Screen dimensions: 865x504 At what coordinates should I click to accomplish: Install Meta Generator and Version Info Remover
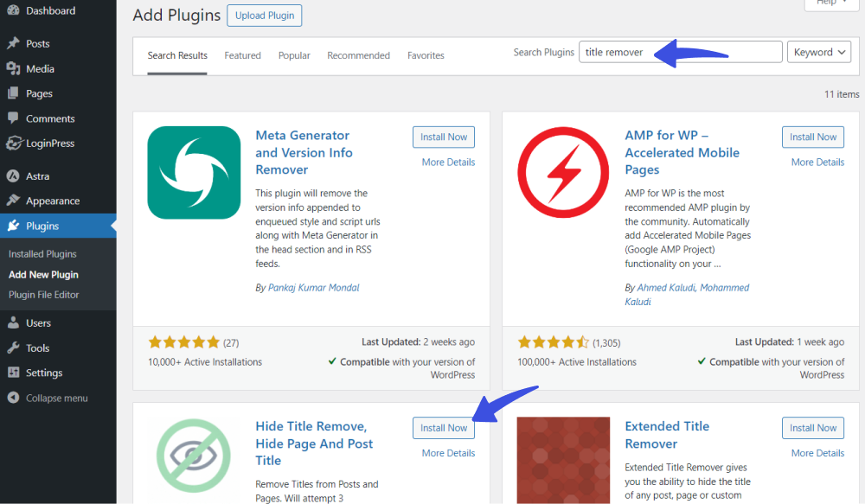tap(444, 137)
